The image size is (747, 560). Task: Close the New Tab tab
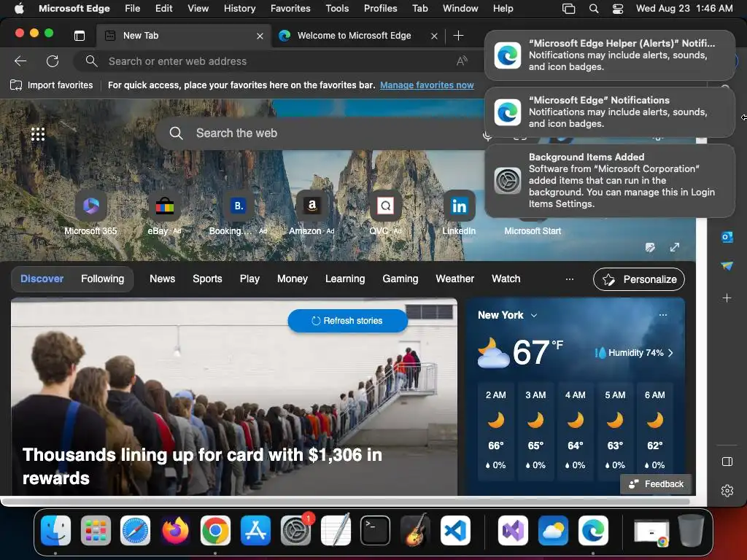pyautogui.click(x=260, y=36)
